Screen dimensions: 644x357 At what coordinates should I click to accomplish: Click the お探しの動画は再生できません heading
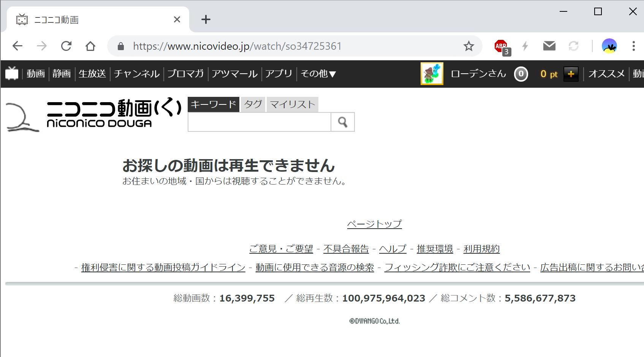tap(229, 166)
